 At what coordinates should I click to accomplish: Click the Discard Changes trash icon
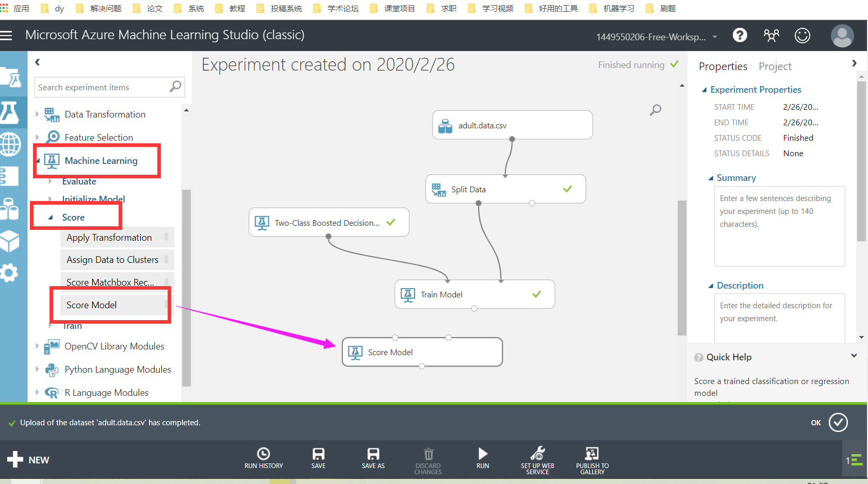(x=428, y=454)
